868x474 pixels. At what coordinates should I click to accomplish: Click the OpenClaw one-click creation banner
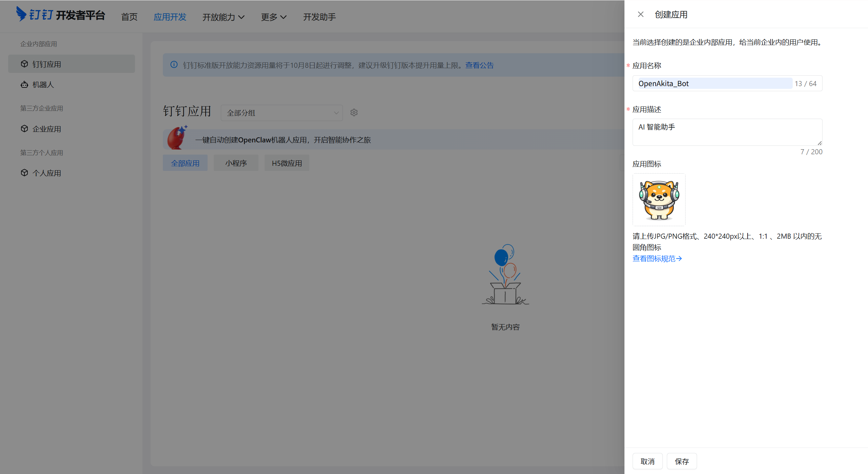click(x=393, y=139)
